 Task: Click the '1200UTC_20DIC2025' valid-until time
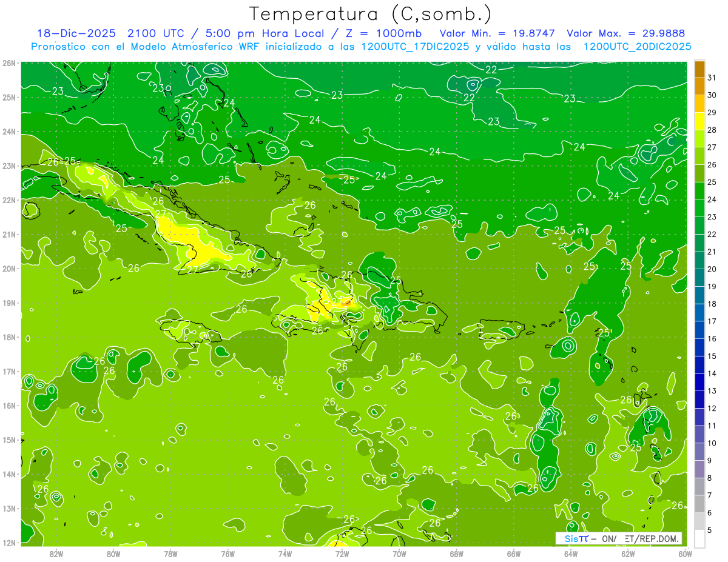[x=637, y=47]
